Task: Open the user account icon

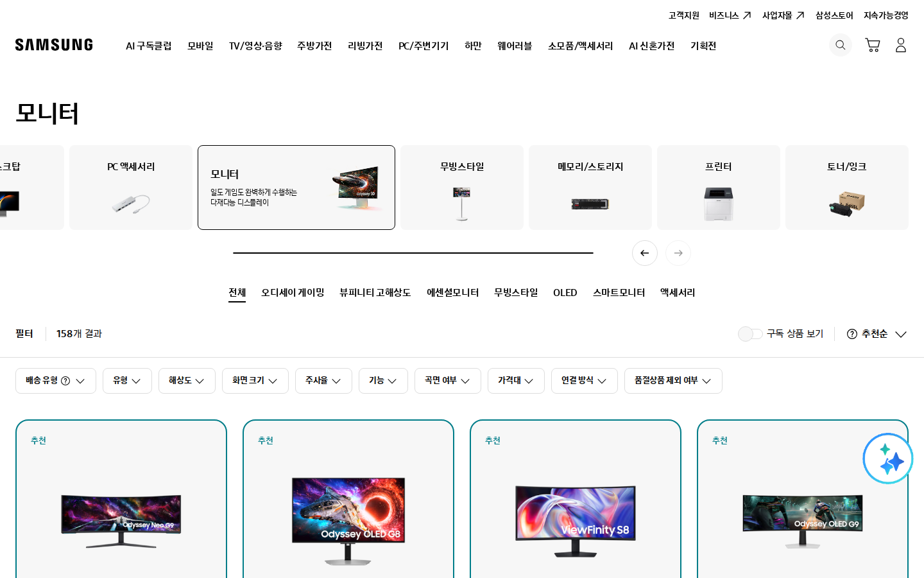Action: coord(901,45)
